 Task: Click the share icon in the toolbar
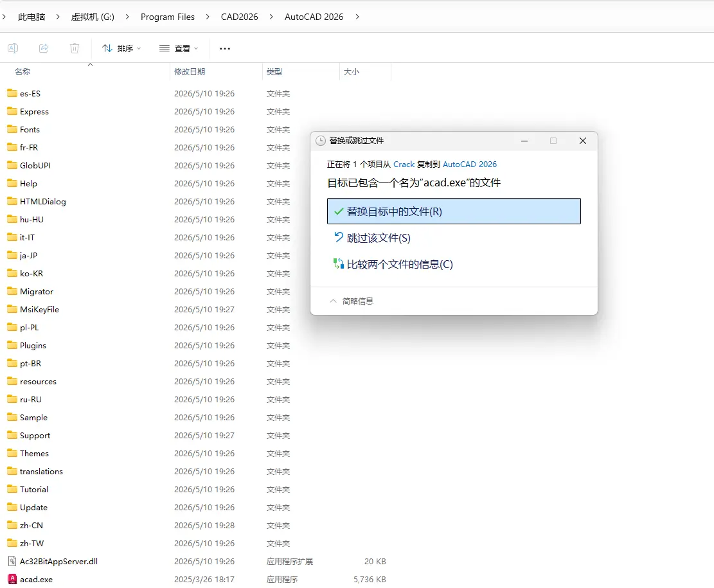coord(44,48)
